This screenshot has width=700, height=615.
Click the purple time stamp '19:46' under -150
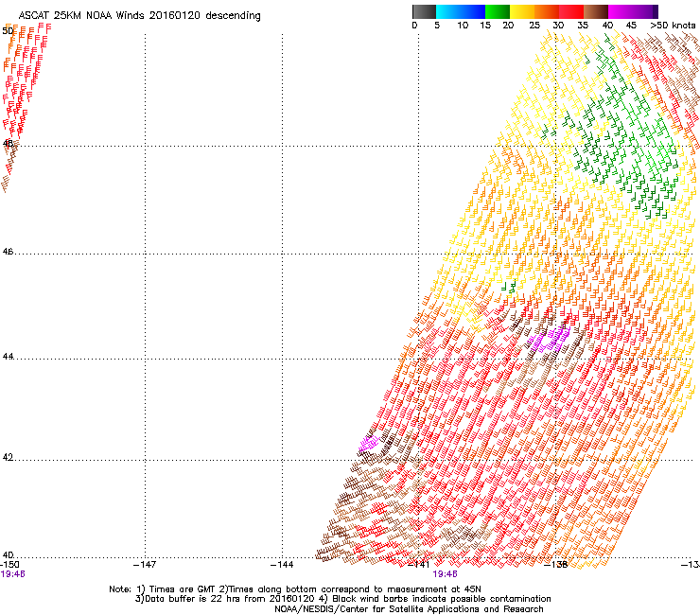point(12,574)
